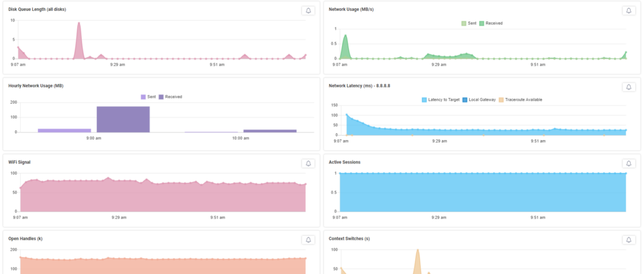Click the Context Switches (s) title

click(349, 238)
